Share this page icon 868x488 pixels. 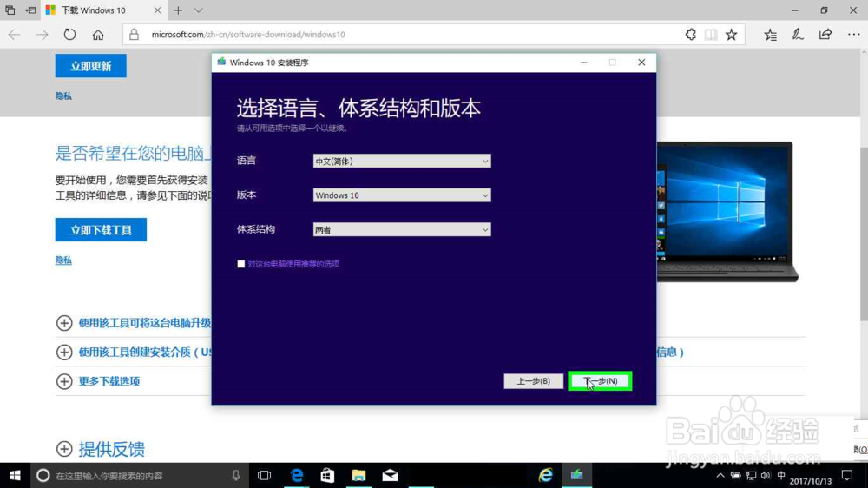(825, 35)
